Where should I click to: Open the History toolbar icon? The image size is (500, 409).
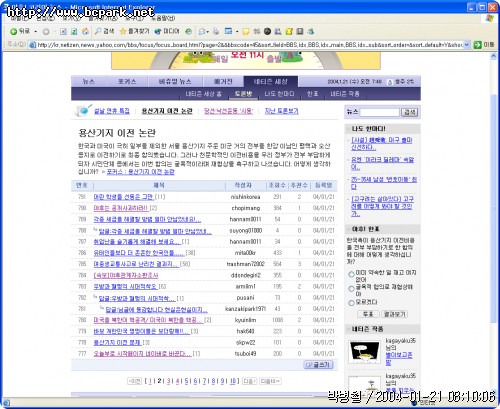pyautogui.click(x=188, y=32)
